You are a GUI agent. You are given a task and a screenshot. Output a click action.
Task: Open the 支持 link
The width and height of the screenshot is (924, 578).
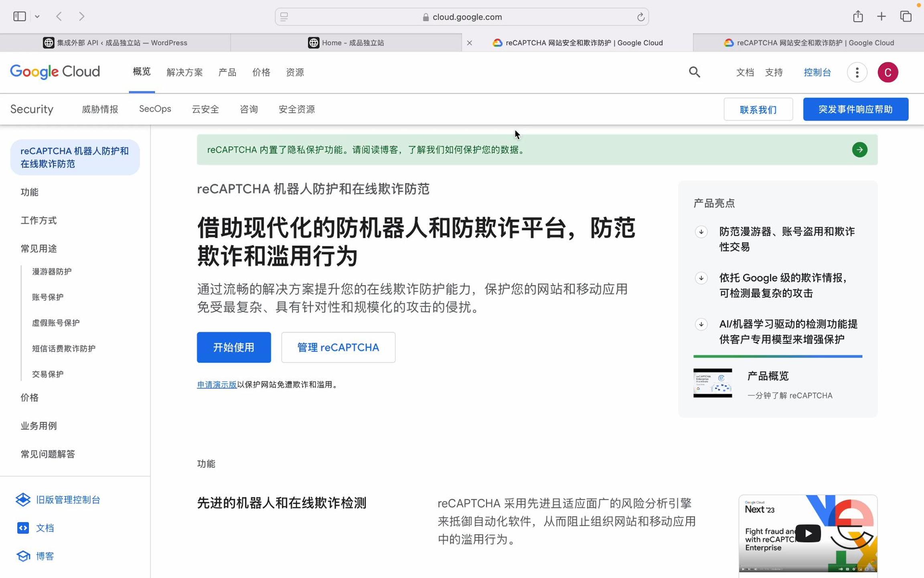(x=774, y=72)
